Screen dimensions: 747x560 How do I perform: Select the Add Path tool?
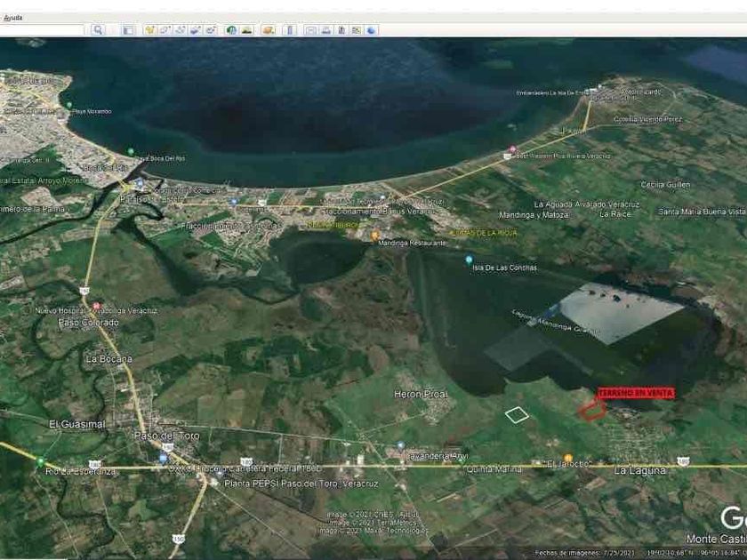point(181,30)
